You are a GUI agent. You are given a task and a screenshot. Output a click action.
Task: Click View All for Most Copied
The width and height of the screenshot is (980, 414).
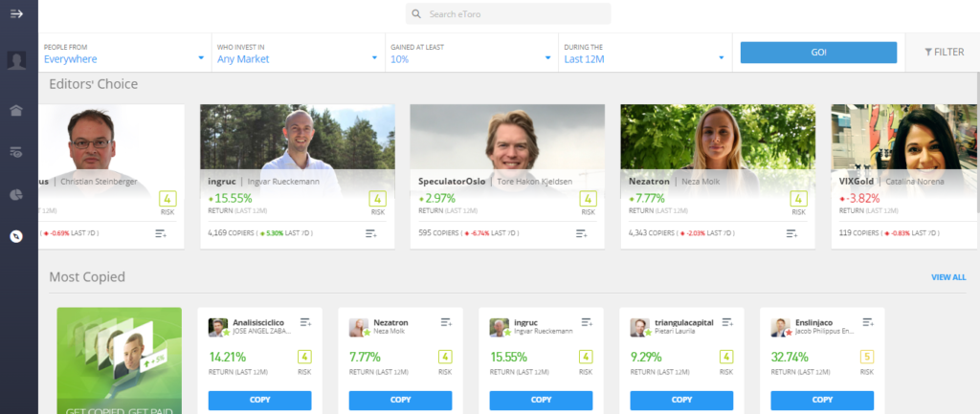pyautogui.click(x=948, y=277)
